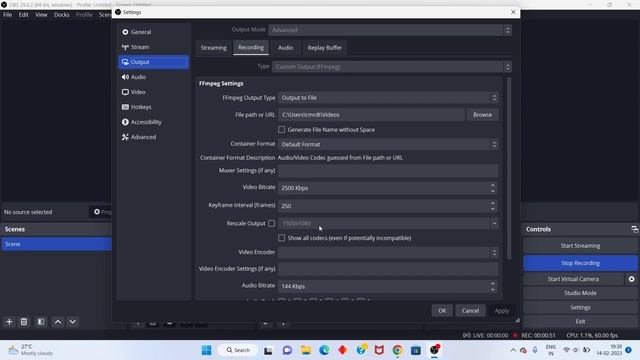Adjust Video Bitrate stepper arrows
Viewport: 640px width, 360px height.
pyautogui.click(x=493, y=188)
